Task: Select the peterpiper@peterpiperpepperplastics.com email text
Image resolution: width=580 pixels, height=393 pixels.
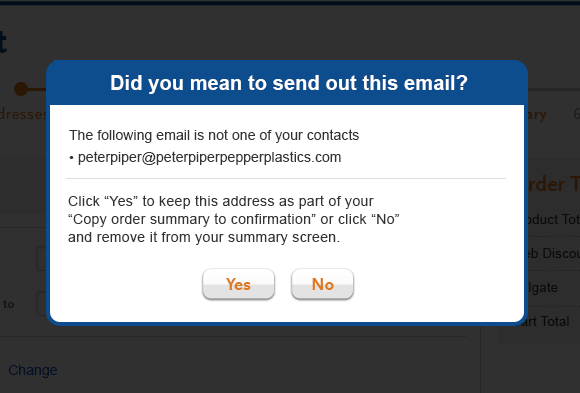Action: click(209, 157)
